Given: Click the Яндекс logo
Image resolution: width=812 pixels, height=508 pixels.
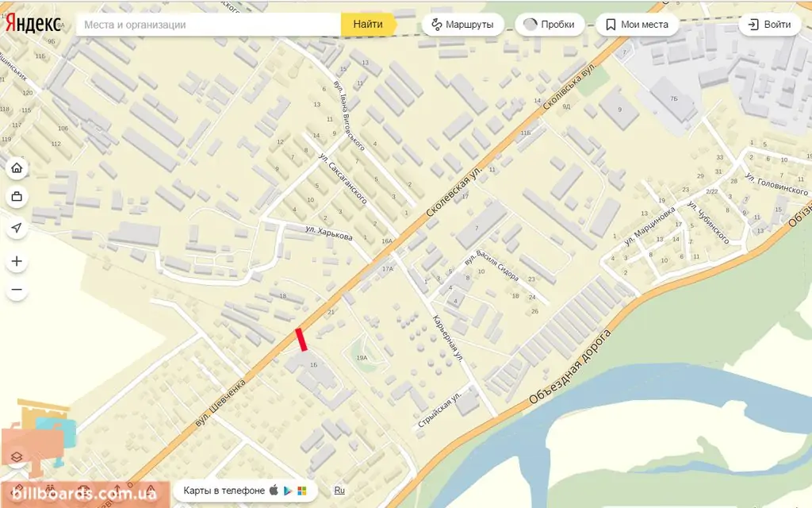Looking at the screenshot, I should click(x=33, y=24).
